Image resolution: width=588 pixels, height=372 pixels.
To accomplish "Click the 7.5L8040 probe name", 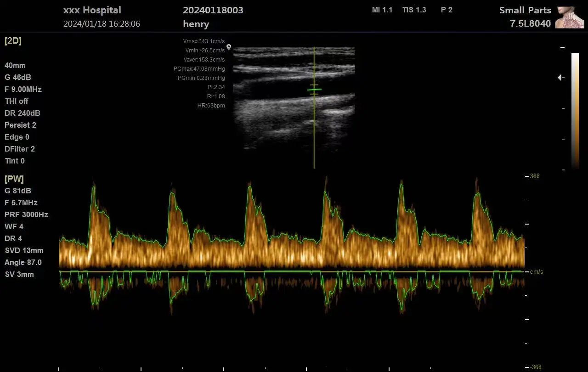I will [x=531, y=24].
